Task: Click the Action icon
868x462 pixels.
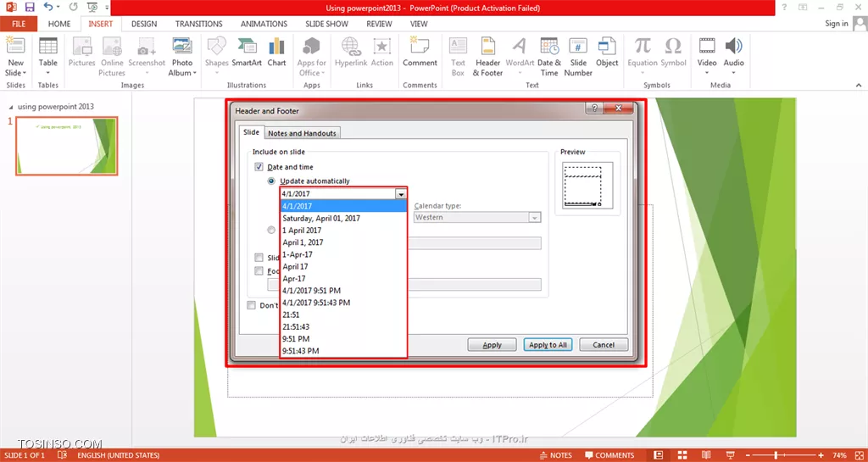Action: point(381,46)
